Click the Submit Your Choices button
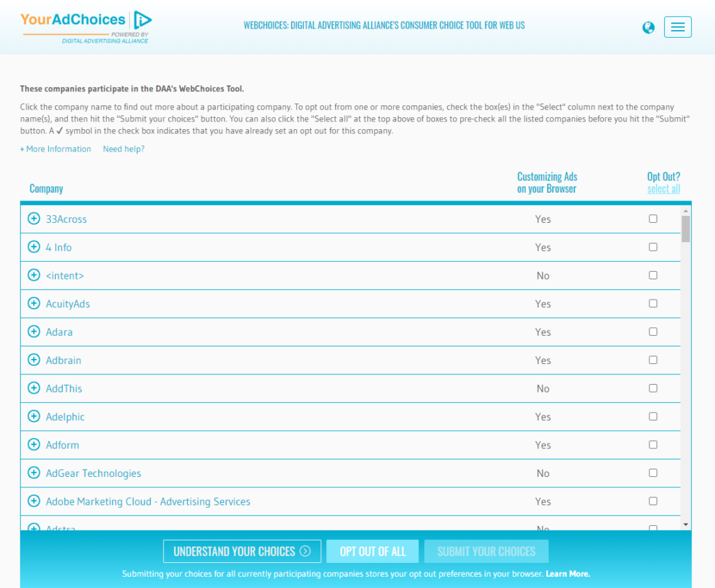This screenshot has width=715, height=588. click(486, 552)
